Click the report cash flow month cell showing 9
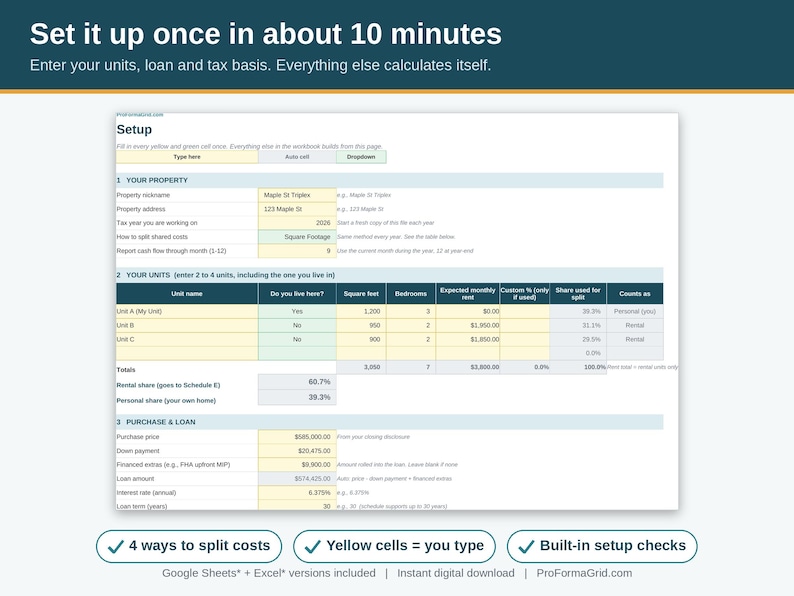Image resolution: width=794 pixels, height=596 pixels. [297, 251]
